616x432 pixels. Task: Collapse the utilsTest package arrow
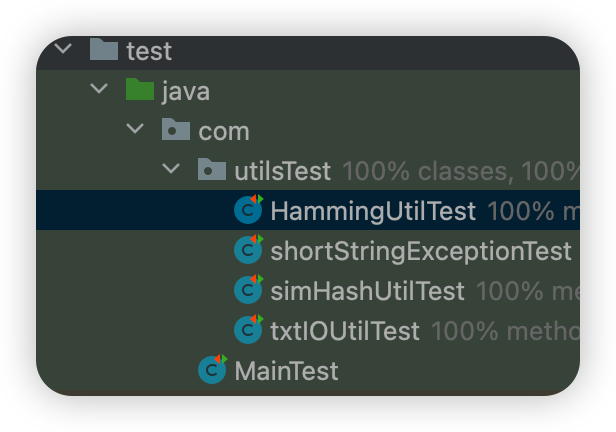pos(171,170)
